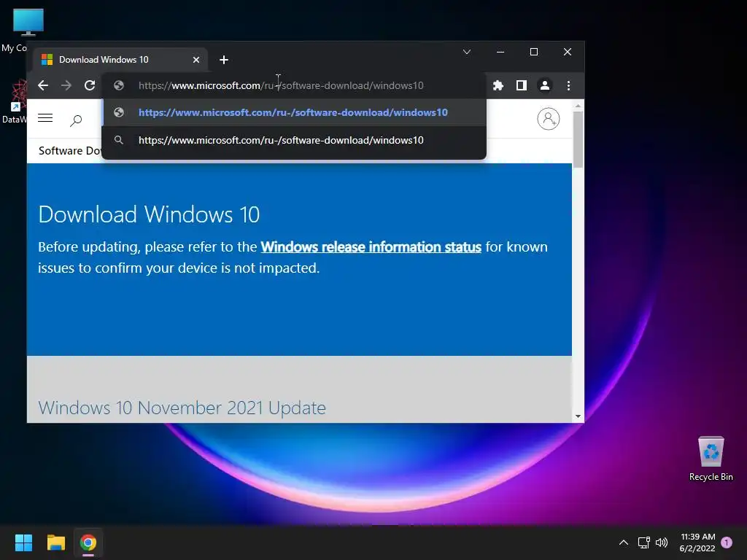This screenshot has width=747, height=560.
Task: Close the Download Windows 10 tab
Action: click(x=196, y=60)
